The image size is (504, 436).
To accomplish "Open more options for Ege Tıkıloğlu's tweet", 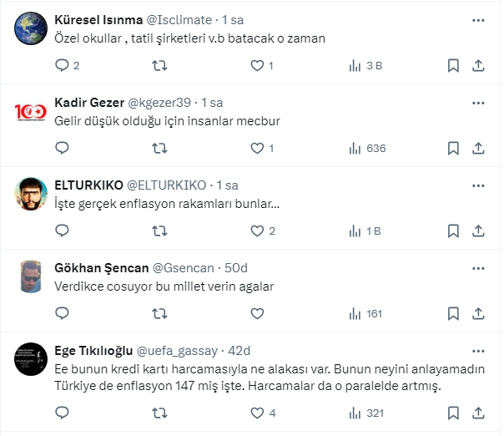I will point(478,349).
